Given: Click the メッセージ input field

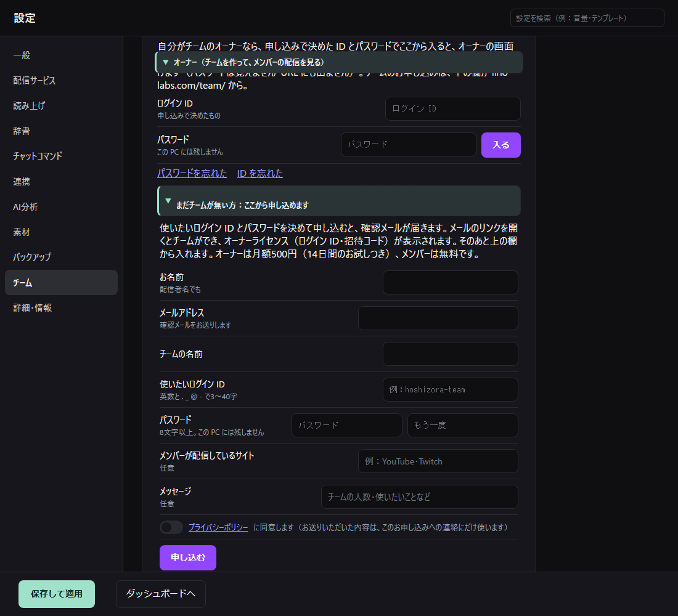Looking at the screenshot, I should click(419, 496).
